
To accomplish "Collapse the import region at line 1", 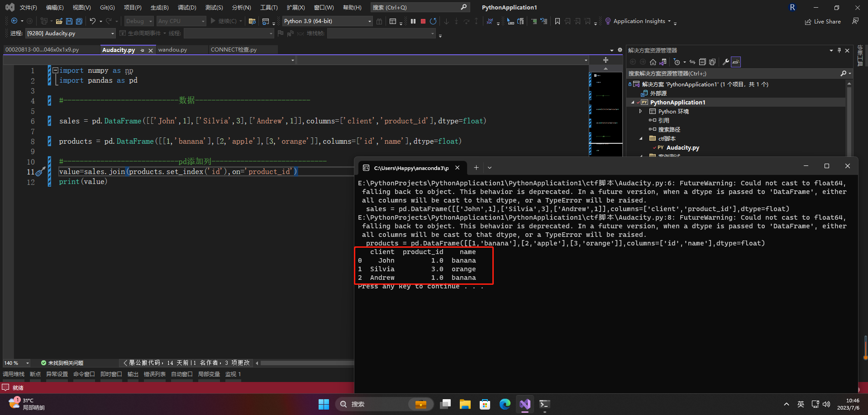I will pos(55,70).
